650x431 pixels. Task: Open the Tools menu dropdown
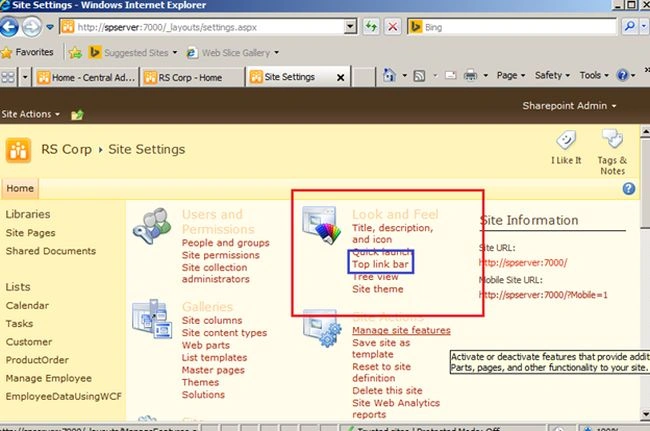tap(594, 75)
